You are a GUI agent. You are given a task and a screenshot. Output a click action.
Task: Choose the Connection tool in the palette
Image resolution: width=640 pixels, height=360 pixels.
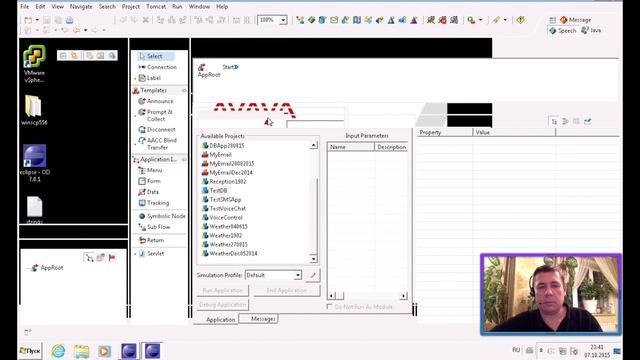tap(158, 67)
